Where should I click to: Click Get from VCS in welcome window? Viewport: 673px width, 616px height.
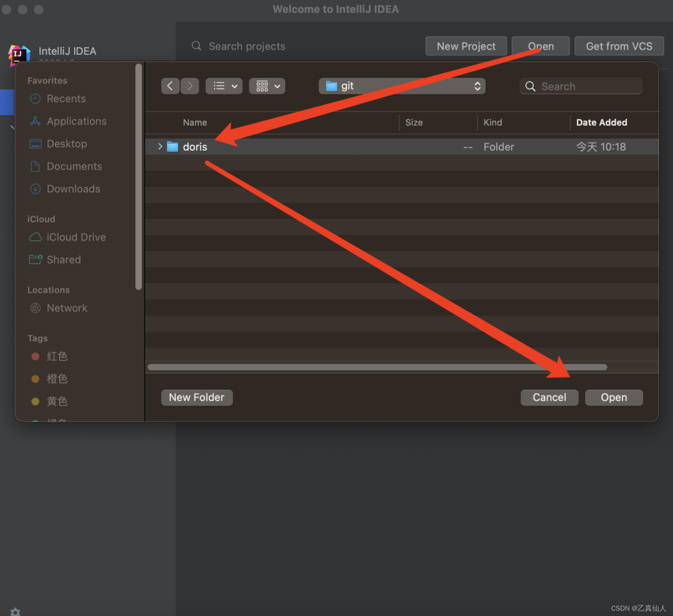coord(619,46)
